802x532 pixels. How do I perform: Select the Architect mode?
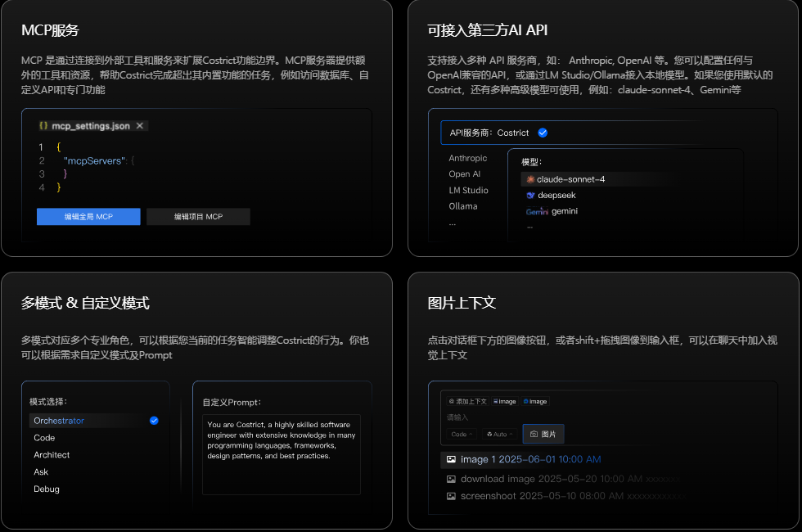pyautogui.click(x=52, y=455)
